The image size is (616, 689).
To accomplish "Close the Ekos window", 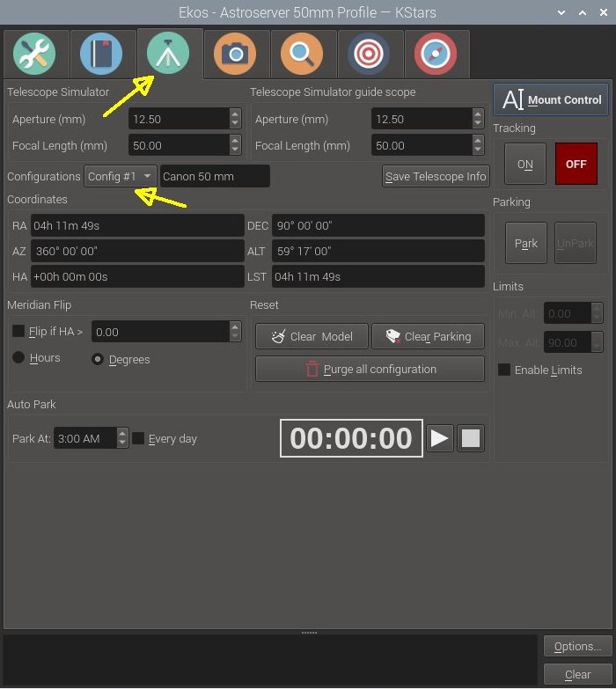I will 604,12.
